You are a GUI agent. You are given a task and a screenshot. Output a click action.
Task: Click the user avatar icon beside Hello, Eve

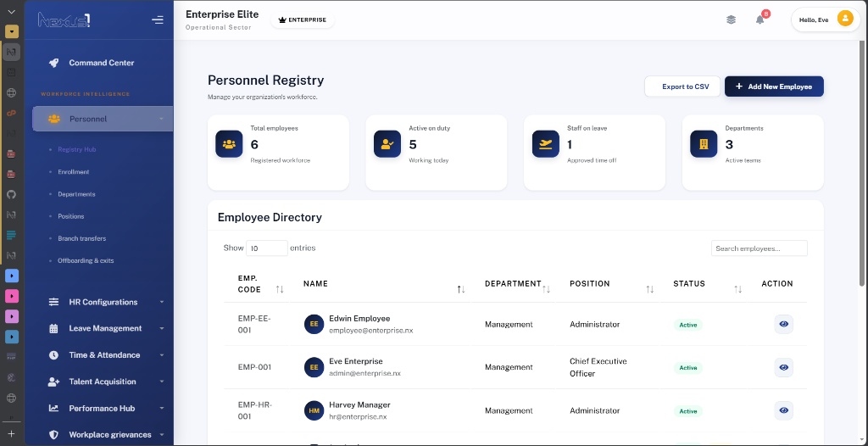(x=845, y=20)
